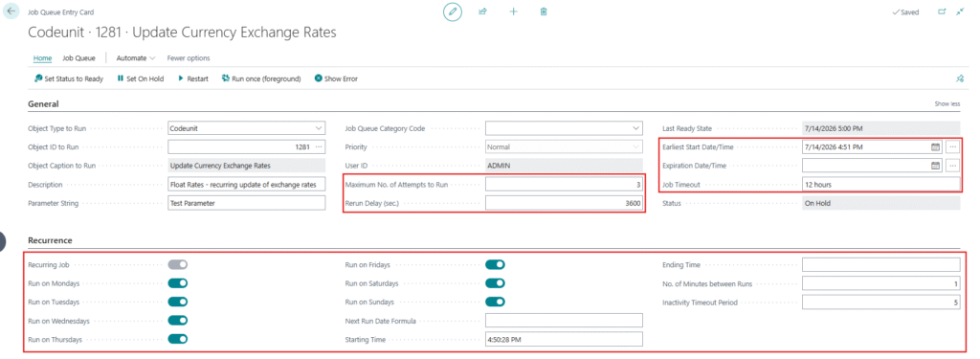Click the ADMIN User ID value
This screenshot has width=980, height=359.
pos(564,166)
